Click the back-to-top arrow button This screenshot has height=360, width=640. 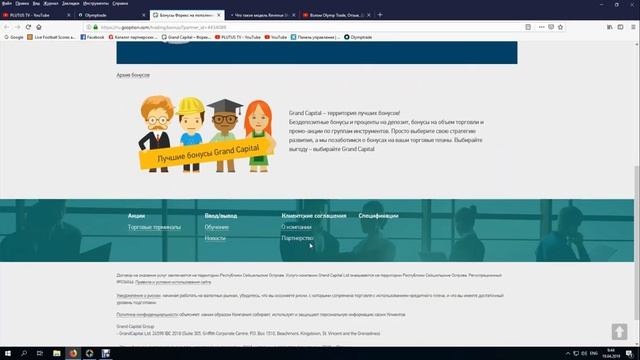[x=619, y=331]
